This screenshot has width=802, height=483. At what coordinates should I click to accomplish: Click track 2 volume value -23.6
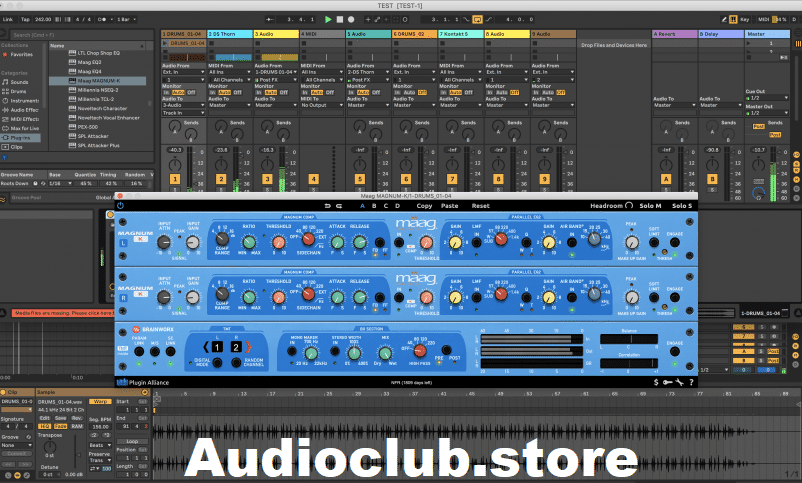(x=221, y=150)
